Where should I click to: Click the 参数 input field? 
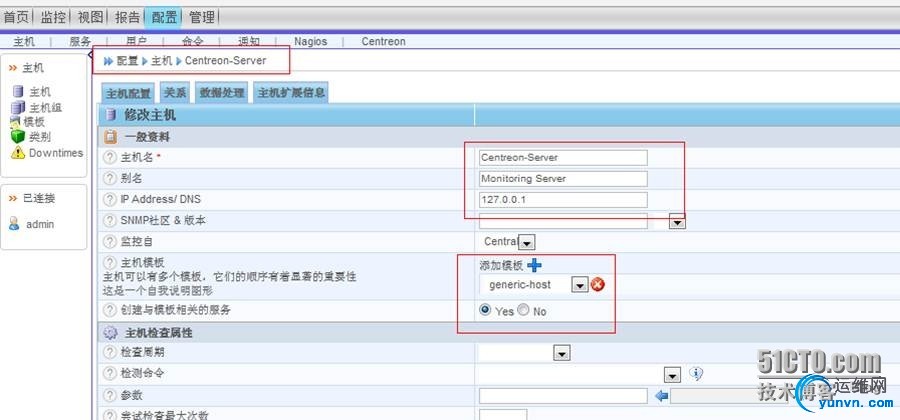click(563, 396)
